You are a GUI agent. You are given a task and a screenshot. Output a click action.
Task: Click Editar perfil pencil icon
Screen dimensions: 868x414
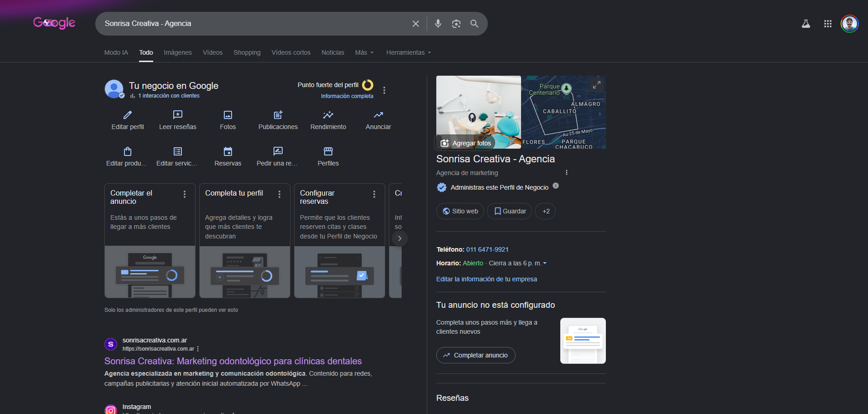tap(128, 115)
